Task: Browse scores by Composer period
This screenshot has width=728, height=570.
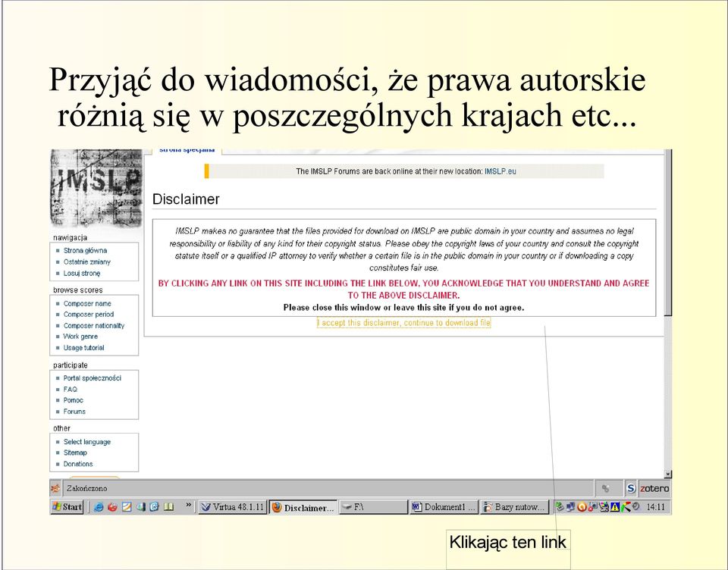Action: click(88, 315)
